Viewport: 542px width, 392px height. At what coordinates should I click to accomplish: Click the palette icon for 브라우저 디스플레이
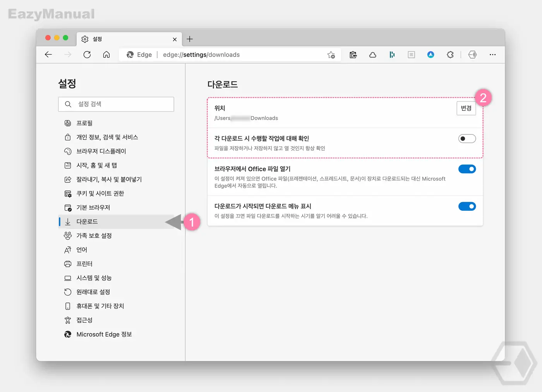[x=68, y=151]
